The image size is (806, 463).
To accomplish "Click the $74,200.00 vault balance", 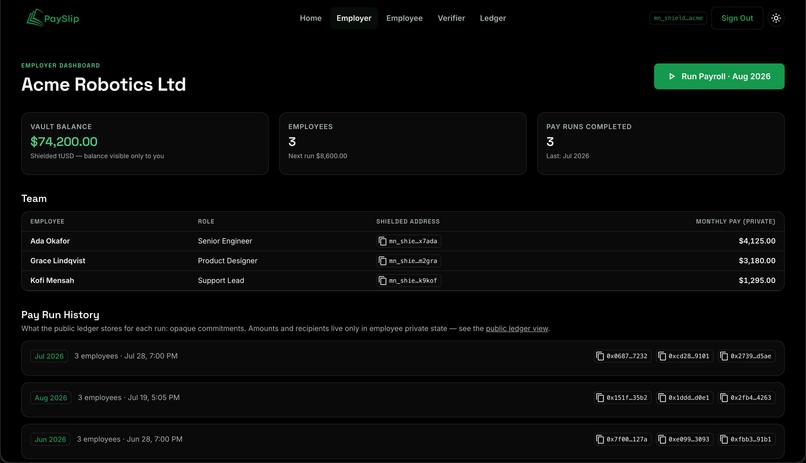I will (x=64, y=142).
